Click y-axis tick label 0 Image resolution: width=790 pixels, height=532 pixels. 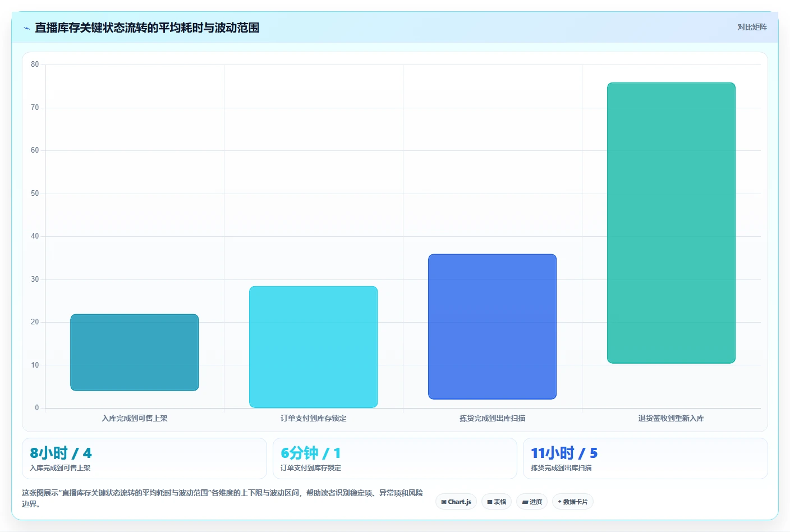tap(37, 408)
